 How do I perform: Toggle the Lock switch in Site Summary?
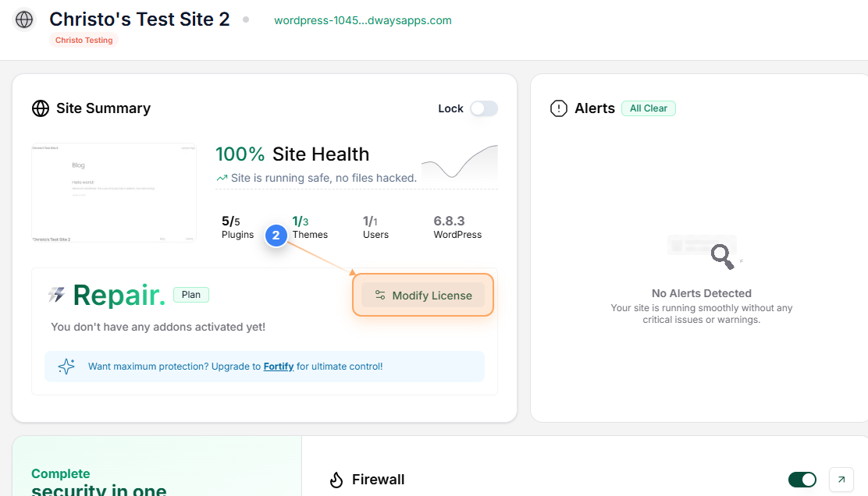pyautogui.click(x=483, y=108)
